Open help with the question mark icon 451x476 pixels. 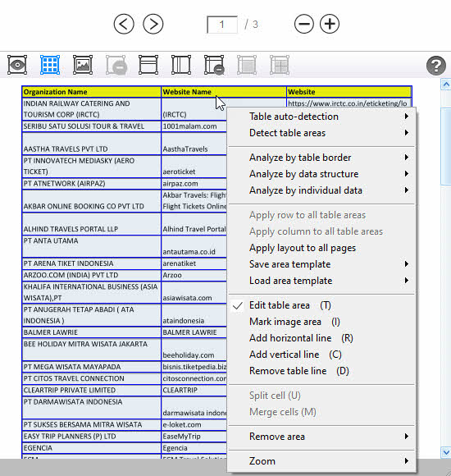click(436, 66)
